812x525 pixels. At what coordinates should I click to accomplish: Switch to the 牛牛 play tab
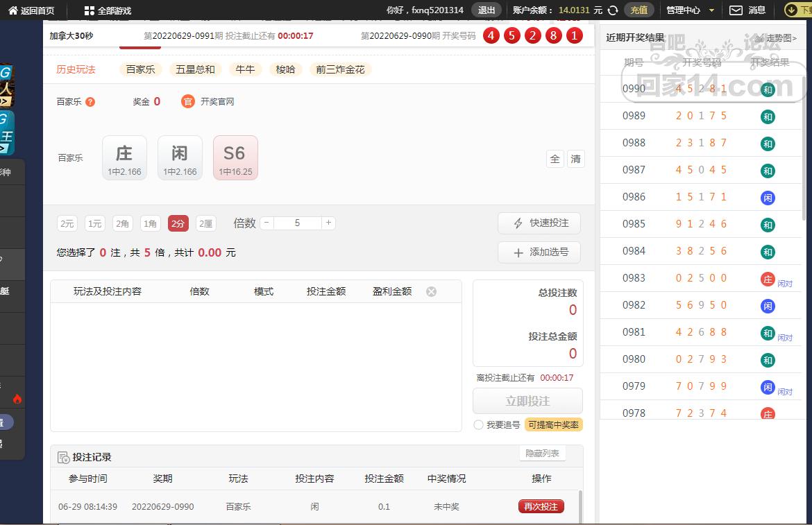tap(245, 69)
